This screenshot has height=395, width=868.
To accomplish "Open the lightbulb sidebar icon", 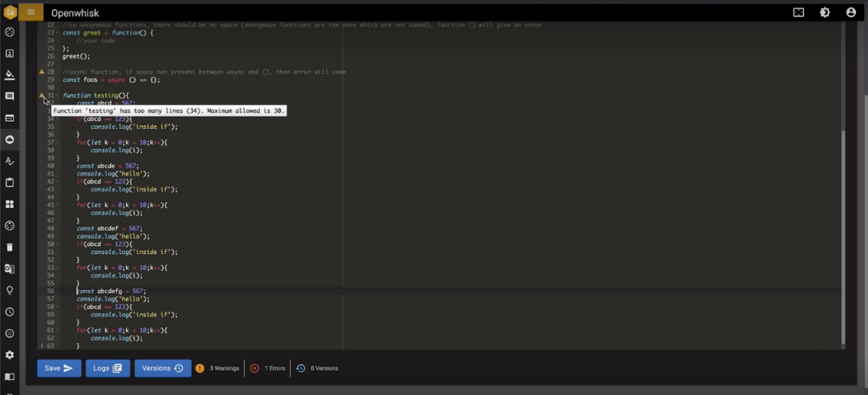I will pos(10,290).
